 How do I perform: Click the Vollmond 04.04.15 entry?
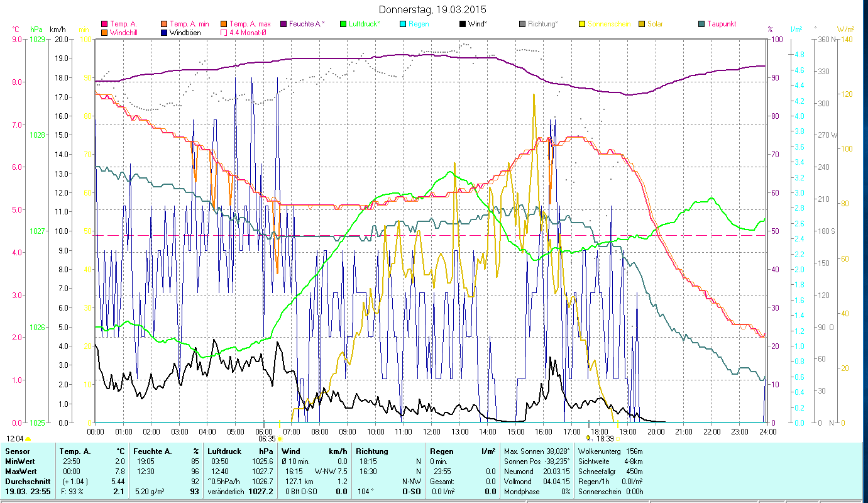coord(537,481)
